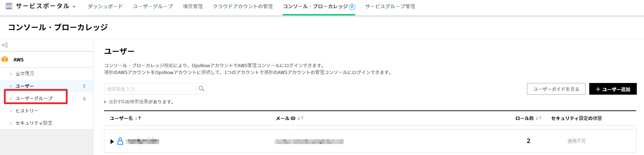Open ユーザーガイドを見る button
This screenshot has width=644, height=155.
point(556,89)
